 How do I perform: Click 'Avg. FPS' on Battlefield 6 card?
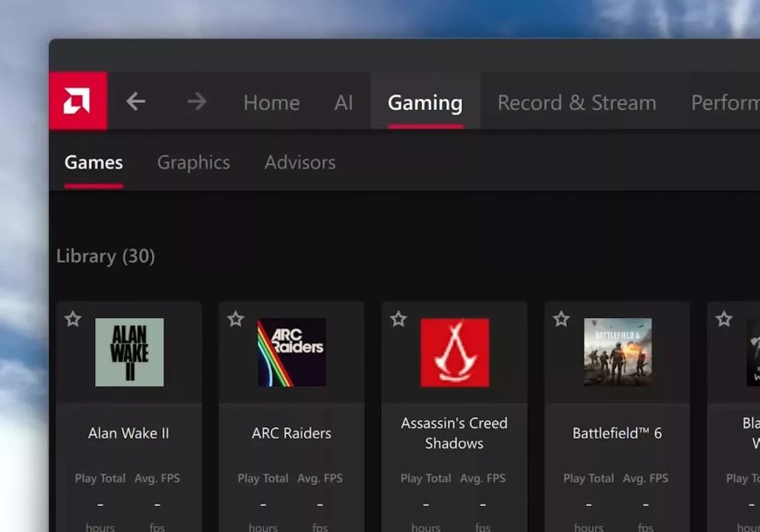tap(646, 478)
